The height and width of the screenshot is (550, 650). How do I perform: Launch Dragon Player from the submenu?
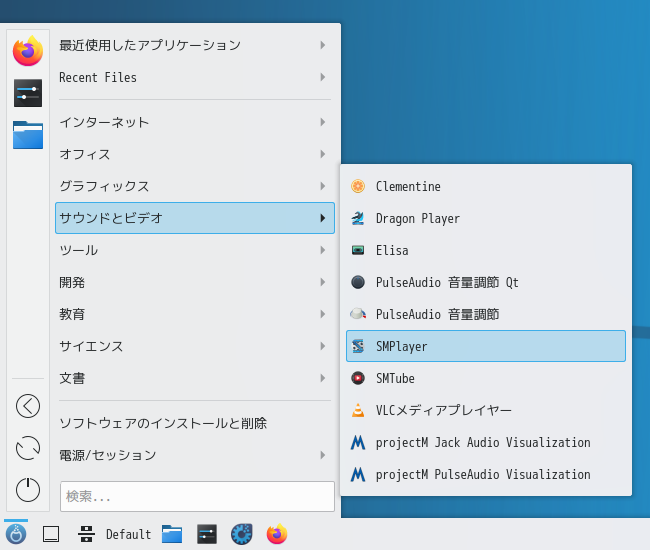486,218
